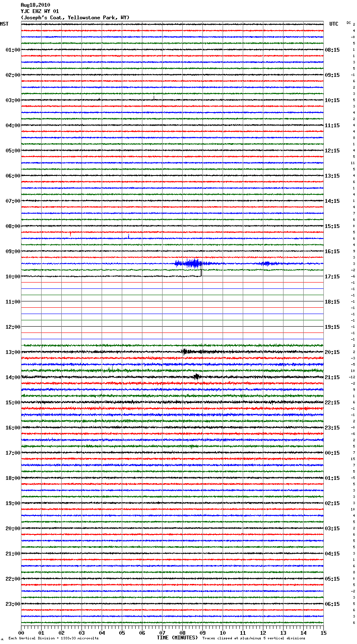Image resolution: width=357 pixels, height=644 pixels.
Task: Select the 17:00 MST time label
Action: click(13, 453)
